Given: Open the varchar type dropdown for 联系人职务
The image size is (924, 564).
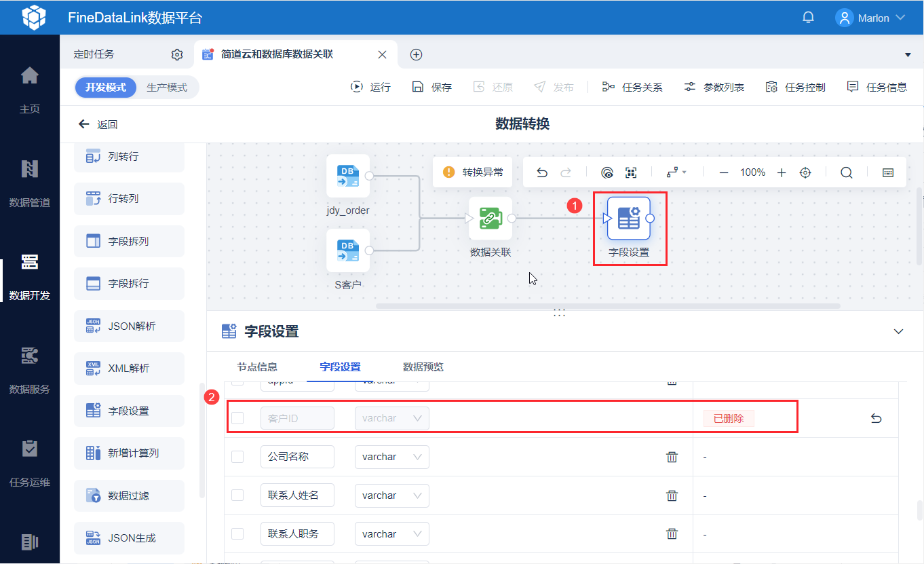Looking at the screenshot, I should click(x=392, y=534).
